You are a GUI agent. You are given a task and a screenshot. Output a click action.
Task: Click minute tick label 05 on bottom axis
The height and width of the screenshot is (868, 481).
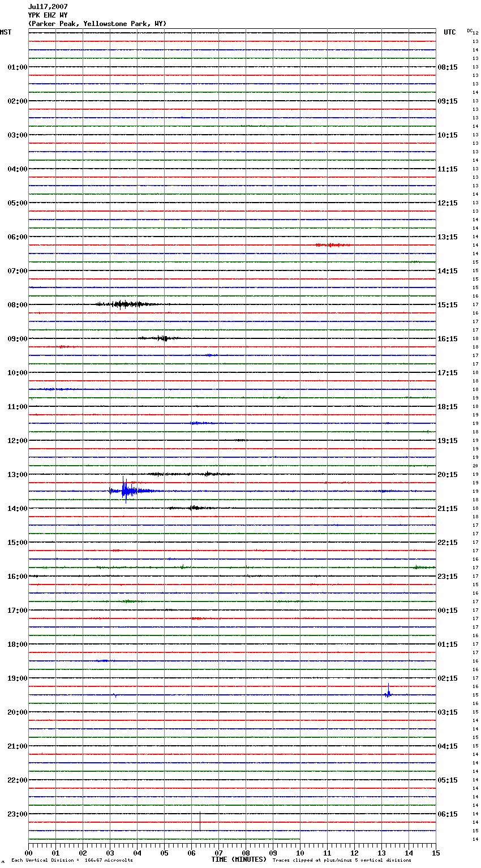click(164, 853)
